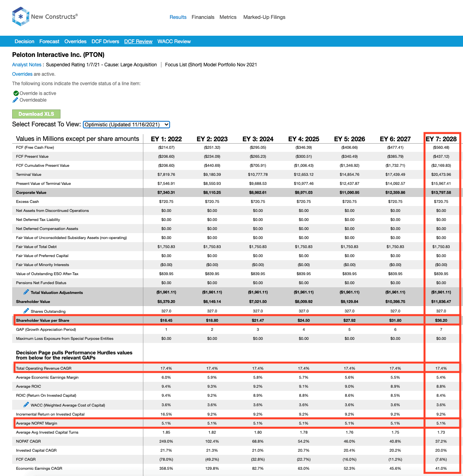Open the Metrics top navigation item
This screenshot has width=463, height=476.
coord(228,17)
